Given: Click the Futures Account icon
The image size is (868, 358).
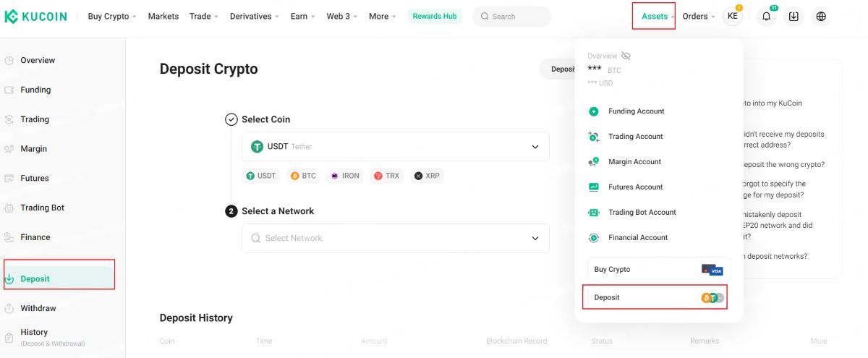Looking at the screenshot, I should tap(594, 187).
